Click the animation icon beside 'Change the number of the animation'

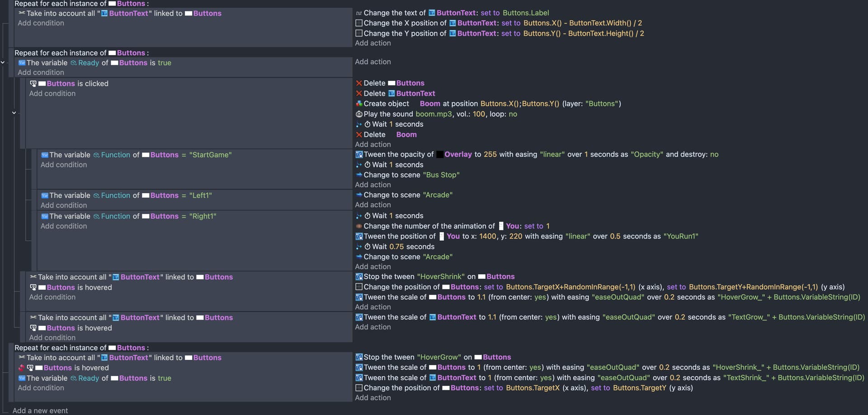pos(359,226)
